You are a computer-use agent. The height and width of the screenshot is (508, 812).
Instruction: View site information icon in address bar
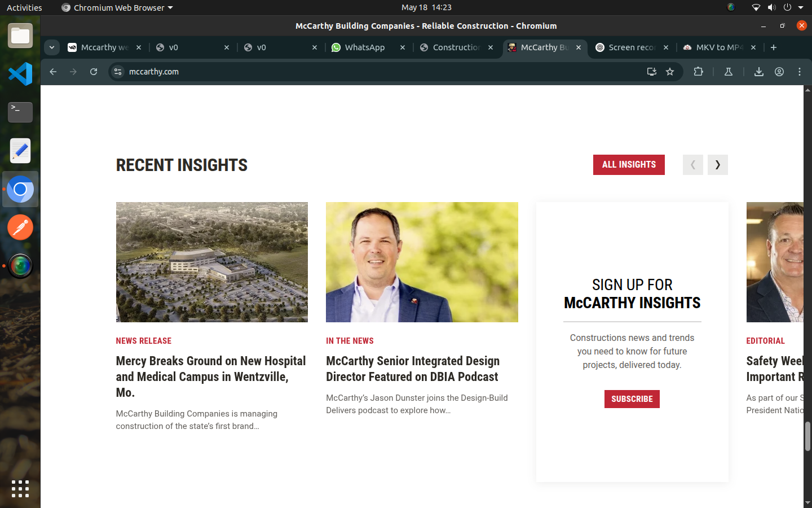[x=118, y=72]
